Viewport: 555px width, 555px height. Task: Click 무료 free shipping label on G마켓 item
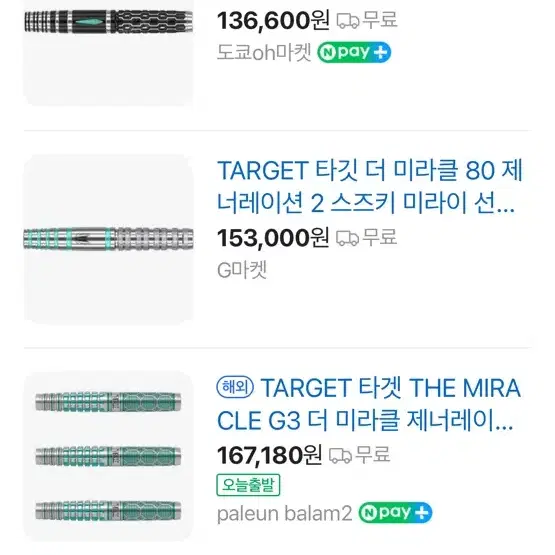click(x=380, y=237)
